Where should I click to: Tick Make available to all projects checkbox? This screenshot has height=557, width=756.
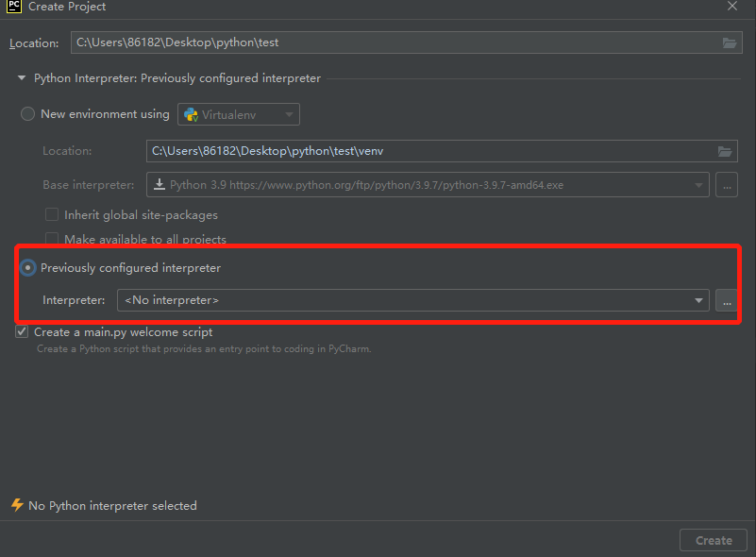[52, 239]
